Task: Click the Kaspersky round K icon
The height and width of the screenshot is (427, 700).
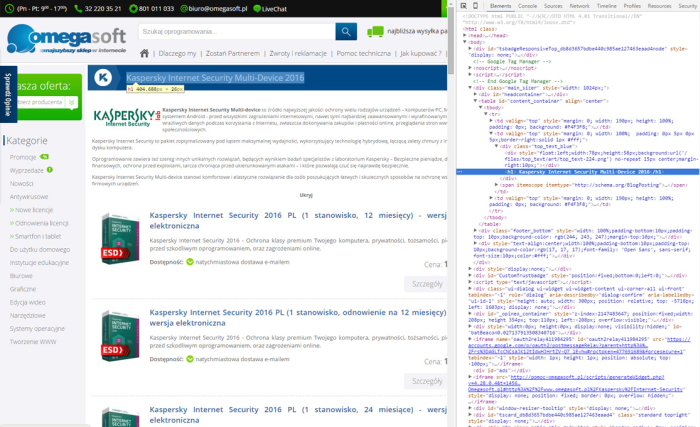Action: (x=103, y=78)
